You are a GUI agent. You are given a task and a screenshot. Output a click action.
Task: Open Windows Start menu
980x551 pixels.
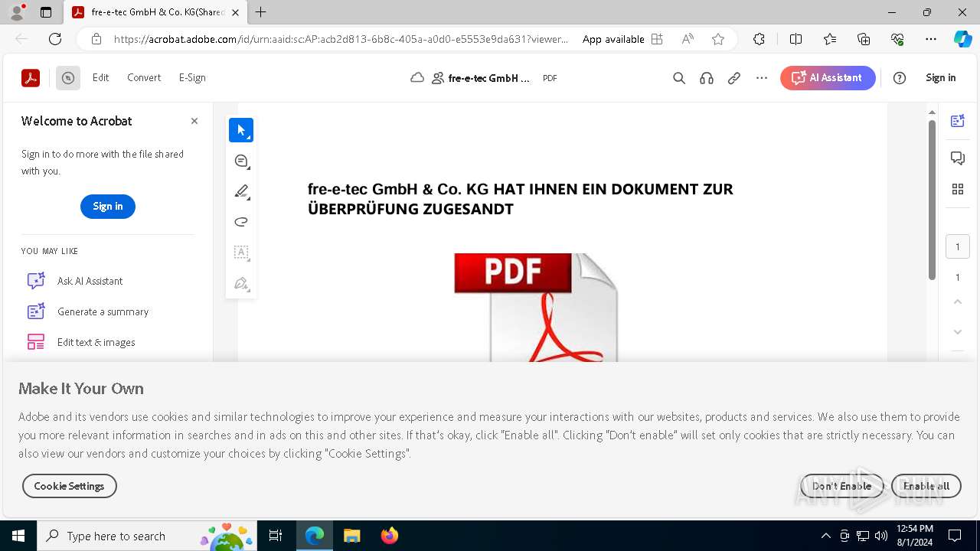(x=18, y=536)
